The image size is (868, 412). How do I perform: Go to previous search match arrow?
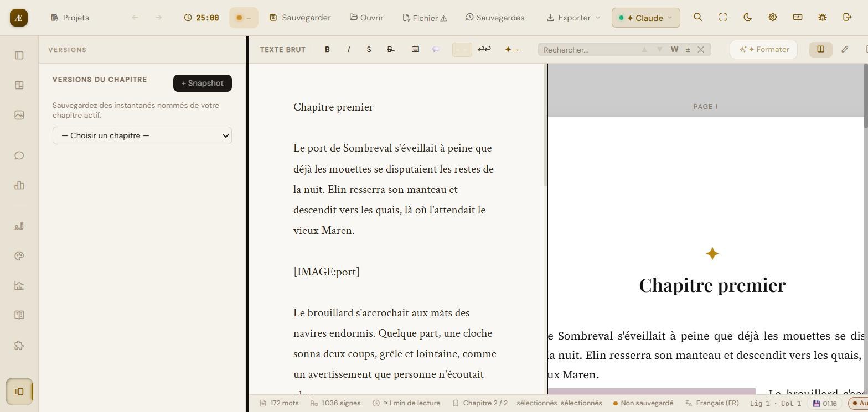(x=644, y=50)
